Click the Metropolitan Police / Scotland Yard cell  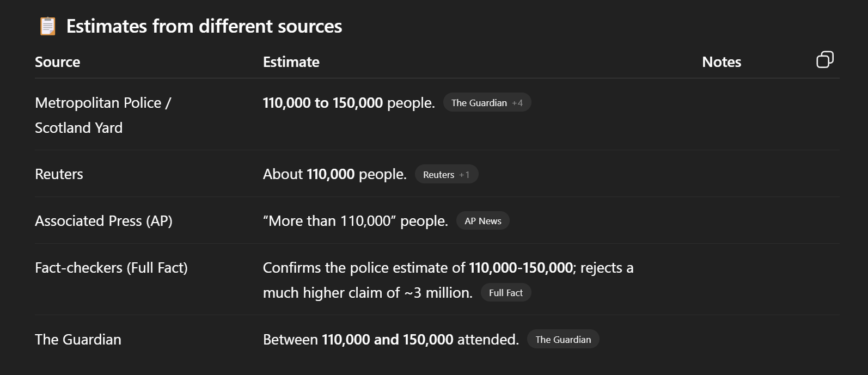[x=102, y=115]
